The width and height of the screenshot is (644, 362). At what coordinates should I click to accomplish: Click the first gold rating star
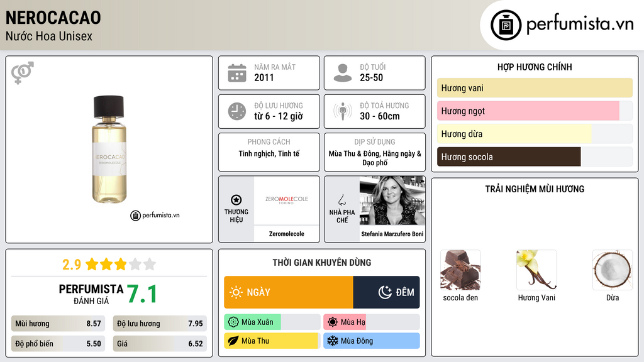point(92,264)
